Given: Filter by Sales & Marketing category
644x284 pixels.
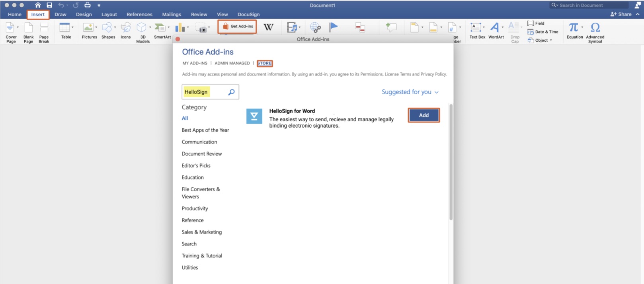Looking at the screenshot, I should tap(201, 232).
